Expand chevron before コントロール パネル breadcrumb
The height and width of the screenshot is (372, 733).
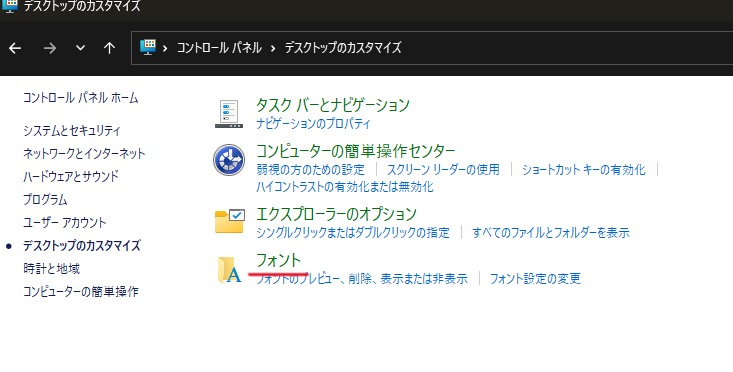point(165,48)
